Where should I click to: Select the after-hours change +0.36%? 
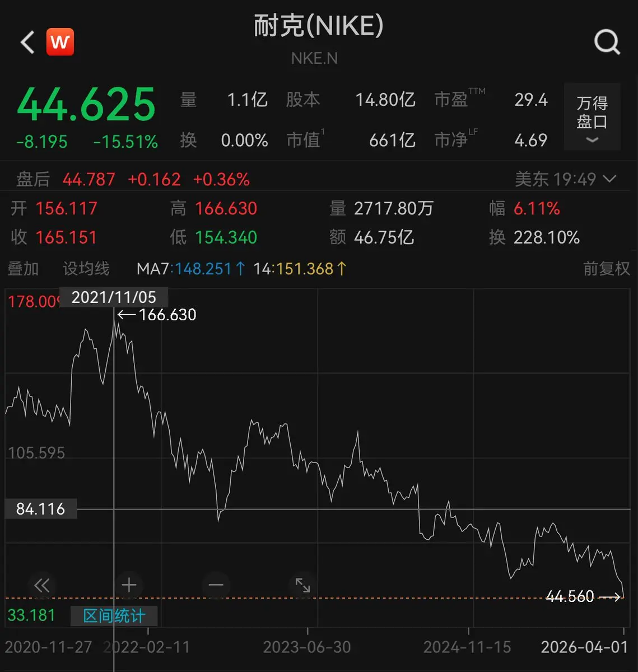click(x=221, y=179)
